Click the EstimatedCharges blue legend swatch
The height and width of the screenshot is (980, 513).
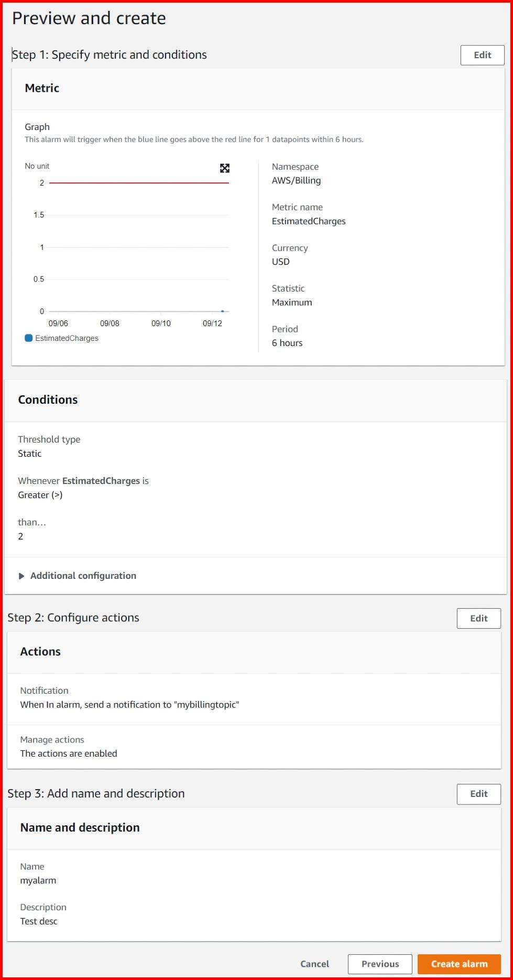29,338
